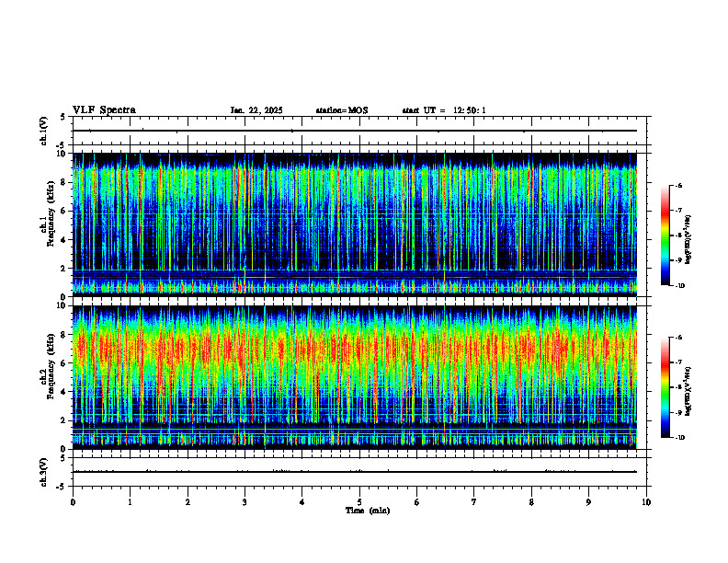Click the 'ch.1(V)' waveform axis label

point(44,131)
